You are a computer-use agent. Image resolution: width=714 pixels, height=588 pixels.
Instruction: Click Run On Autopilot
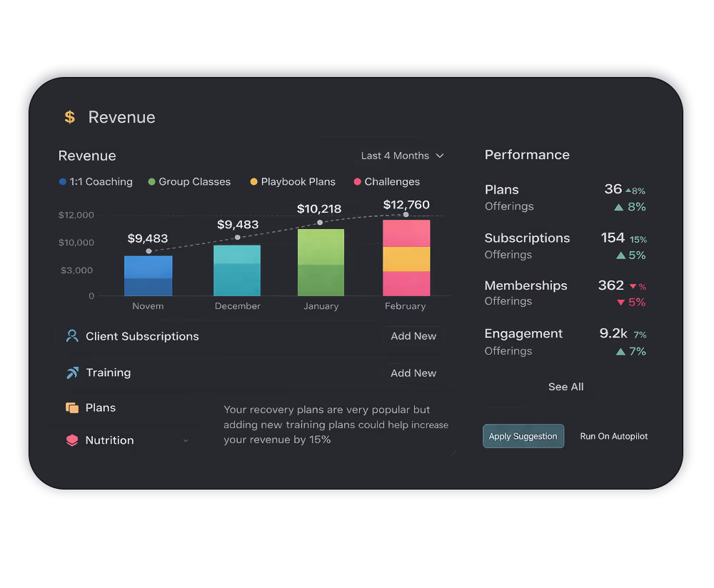[614, 437]
